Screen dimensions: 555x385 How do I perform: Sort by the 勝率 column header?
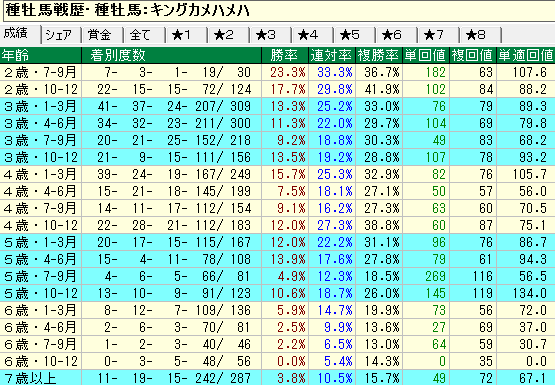285,55
